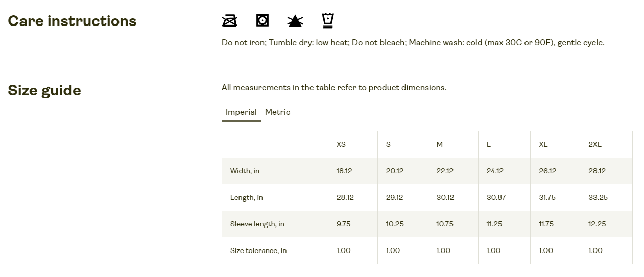The width and height of the screenshot is (644, 277).
Task: Click the Width, in row label
Action: [245, 171]
